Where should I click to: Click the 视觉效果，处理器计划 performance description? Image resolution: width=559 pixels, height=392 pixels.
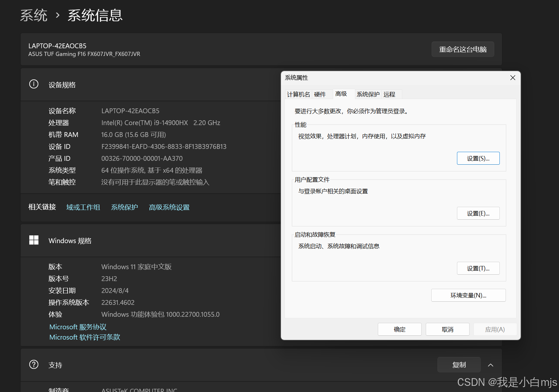coord(362,136)
